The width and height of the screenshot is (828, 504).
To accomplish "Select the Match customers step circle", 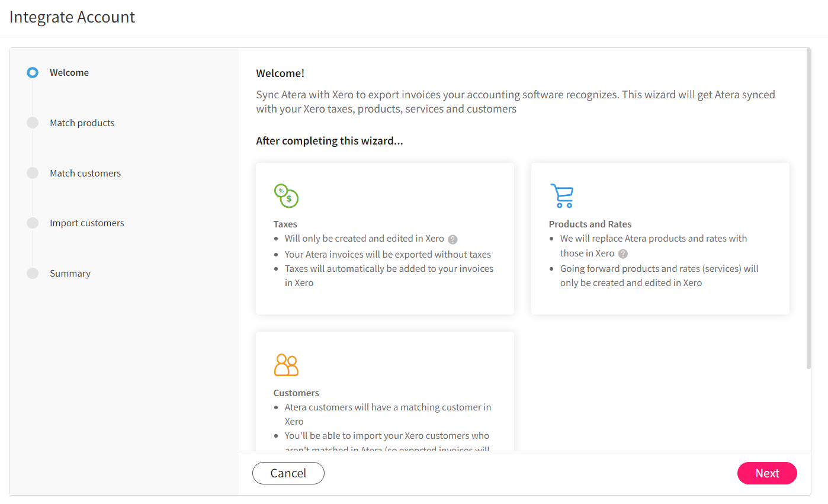I will click(x=33, y=173).
